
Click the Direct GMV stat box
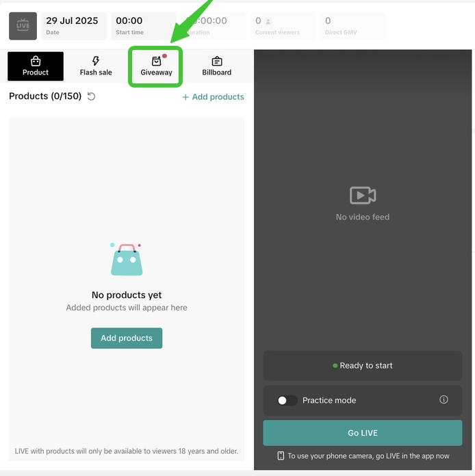tap(353, 26)
